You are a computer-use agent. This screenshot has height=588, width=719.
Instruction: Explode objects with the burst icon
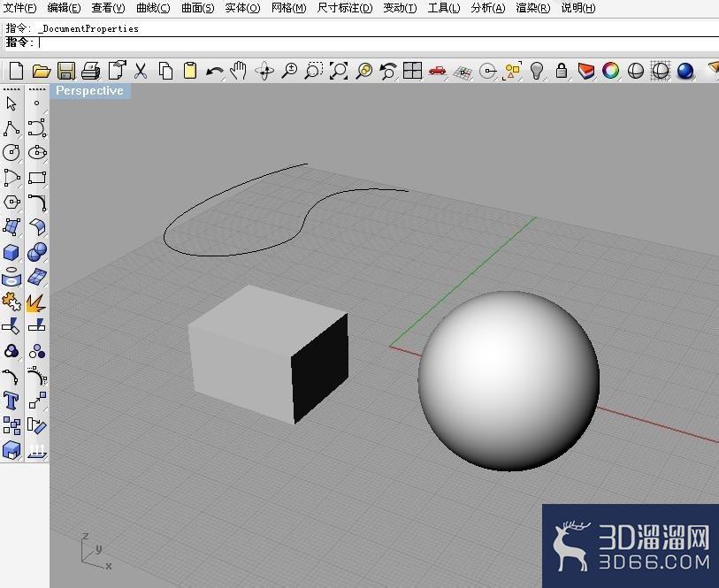36,302
